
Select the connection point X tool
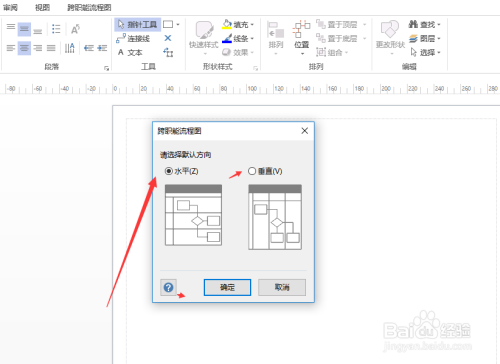coord(168,38)
